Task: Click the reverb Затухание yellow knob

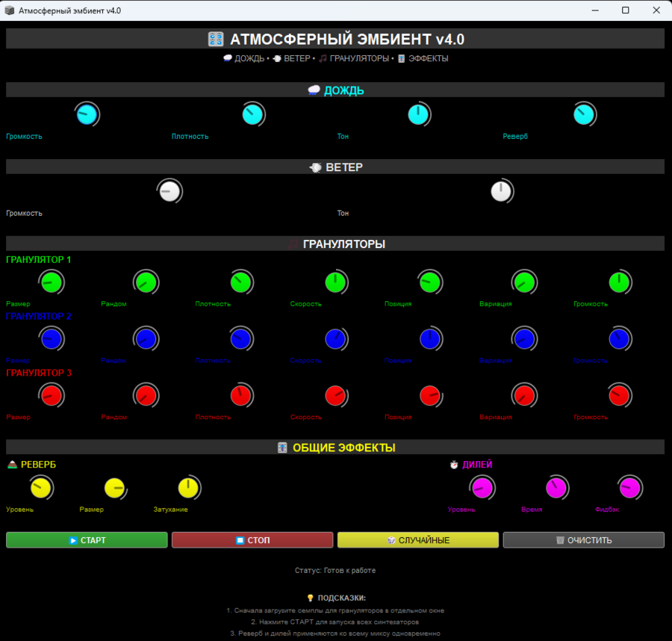Action: 189,488
